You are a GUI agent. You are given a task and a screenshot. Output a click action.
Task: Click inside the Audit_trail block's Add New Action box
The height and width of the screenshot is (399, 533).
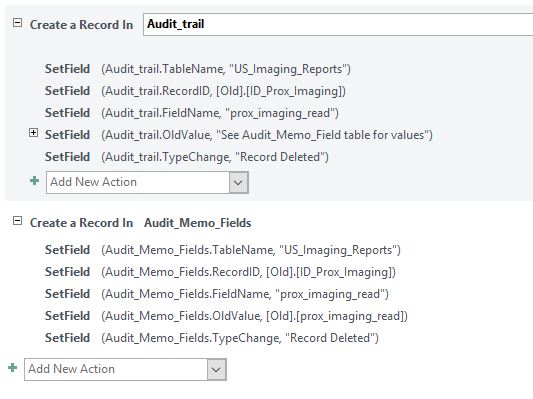pos(138,183)
